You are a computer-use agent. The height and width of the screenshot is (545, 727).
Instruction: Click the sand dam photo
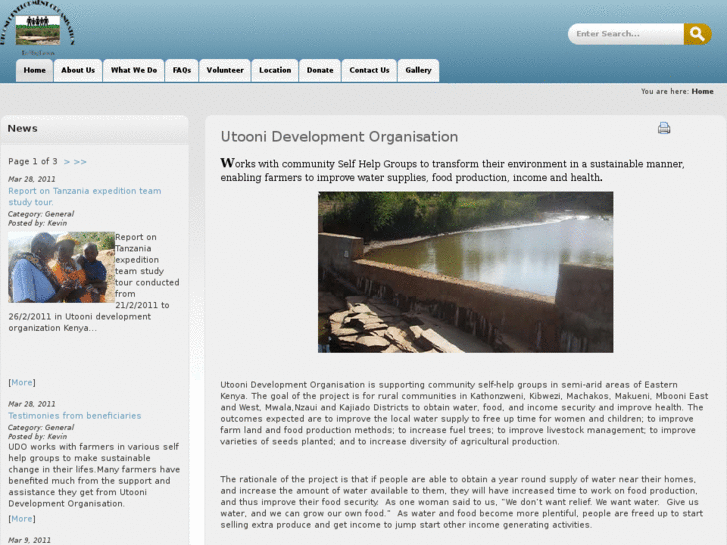click(466, 272)
